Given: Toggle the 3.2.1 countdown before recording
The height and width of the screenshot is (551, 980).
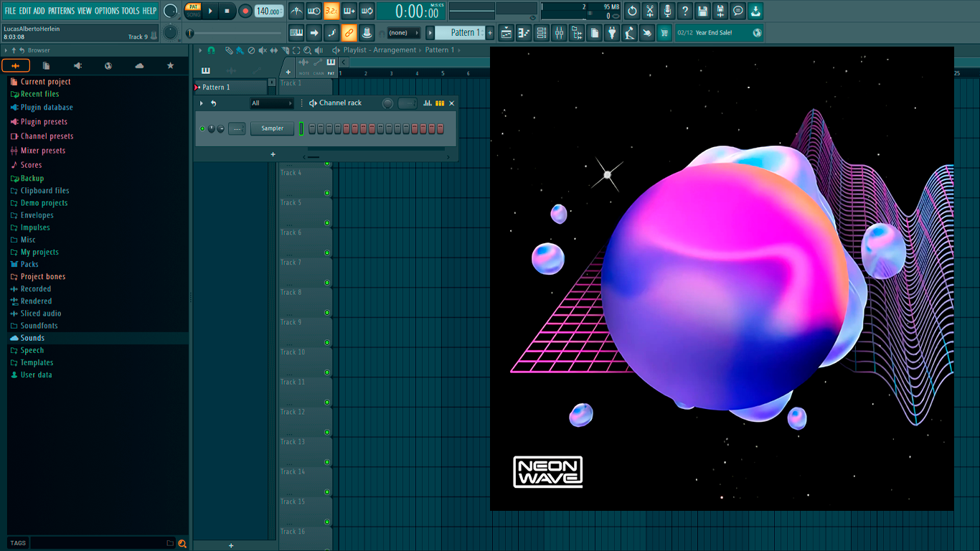Looking at the screenshot, I should click(331, 11).
